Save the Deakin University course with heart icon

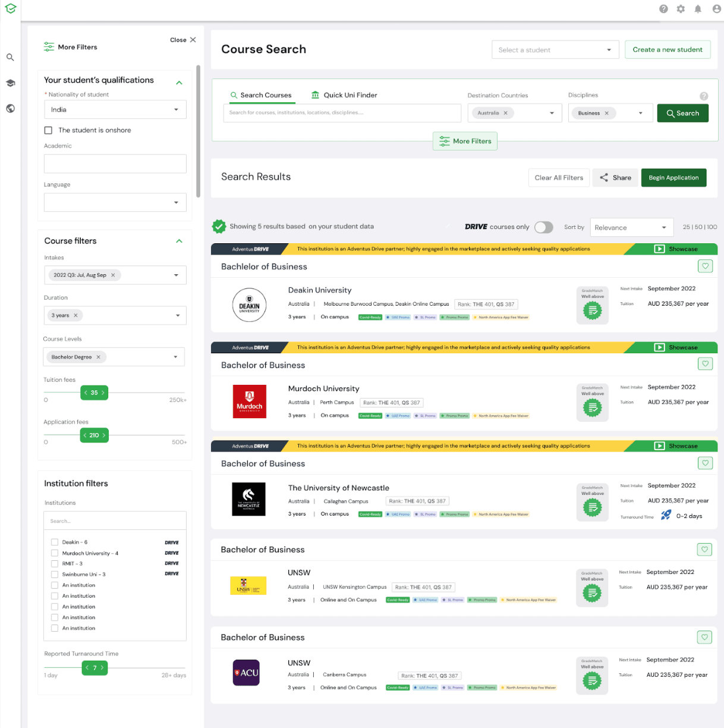[x=706, y=266]
